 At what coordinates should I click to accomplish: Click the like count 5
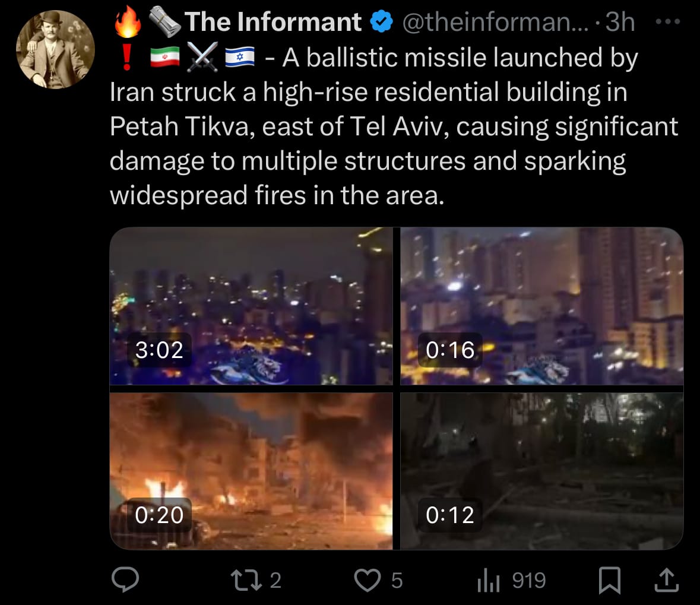tap(397, 581)
